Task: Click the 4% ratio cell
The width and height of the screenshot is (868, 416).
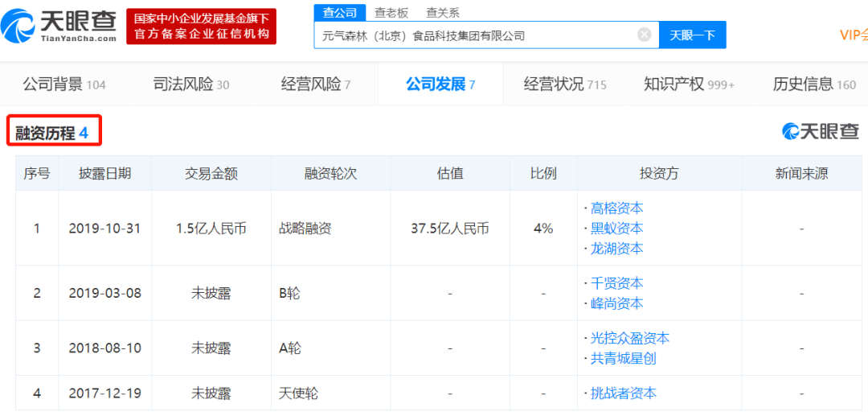Action: coord(543,229)
